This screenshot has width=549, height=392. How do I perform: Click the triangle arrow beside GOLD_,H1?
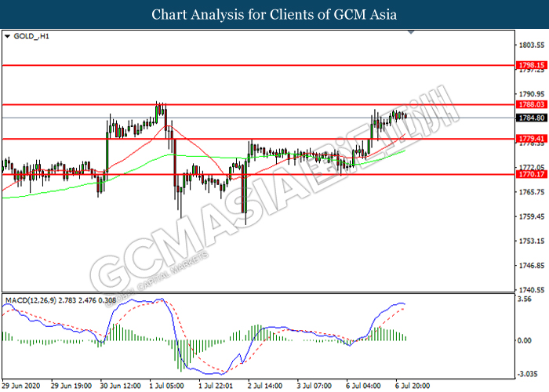(7, 36)
